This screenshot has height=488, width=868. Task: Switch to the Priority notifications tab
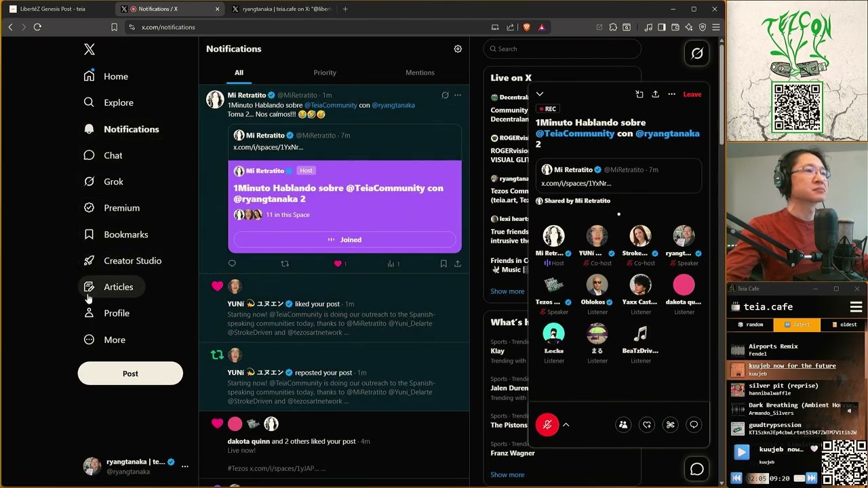point(325,73)
